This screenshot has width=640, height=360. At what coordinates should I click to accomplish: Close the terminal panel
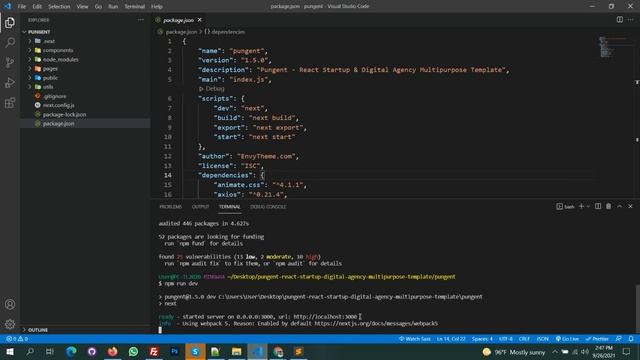[630, 207]
